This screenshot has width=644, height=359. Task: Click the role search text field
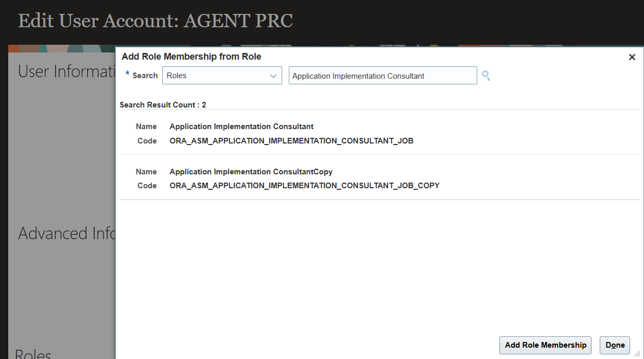382,76
